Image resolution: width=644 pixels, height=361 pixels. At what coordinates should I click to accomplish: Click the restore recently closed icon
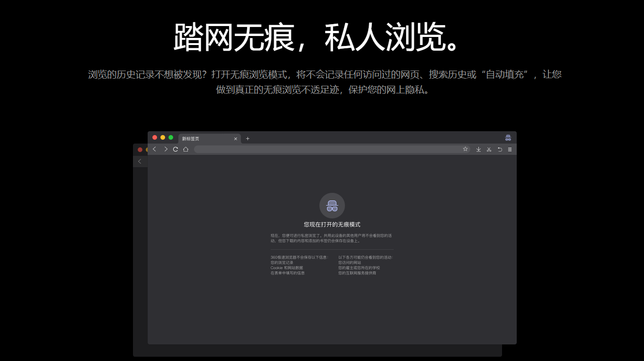pos(500,149)
